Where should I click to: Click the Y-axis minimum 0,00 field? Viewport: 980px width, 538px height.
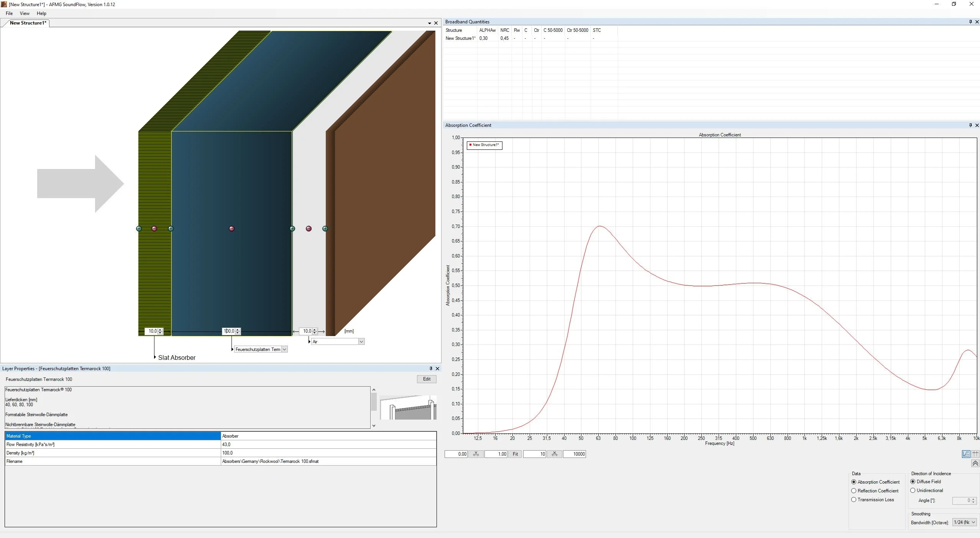pos(456,454)
